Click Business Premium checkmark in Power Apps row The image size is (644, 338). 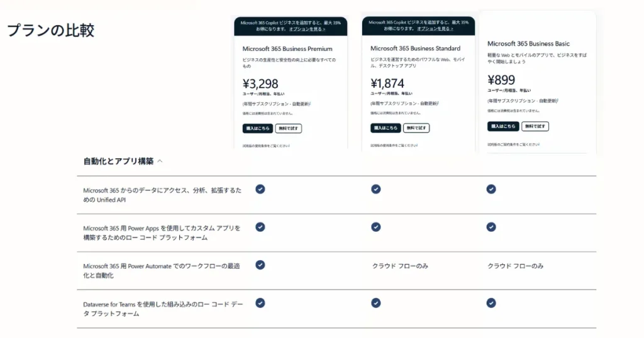click(x=260, y=227)
